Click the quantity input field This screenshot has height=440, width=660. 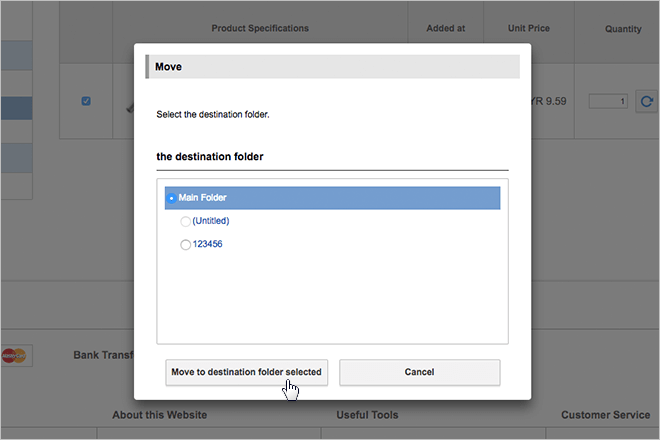tap(608, 101)
